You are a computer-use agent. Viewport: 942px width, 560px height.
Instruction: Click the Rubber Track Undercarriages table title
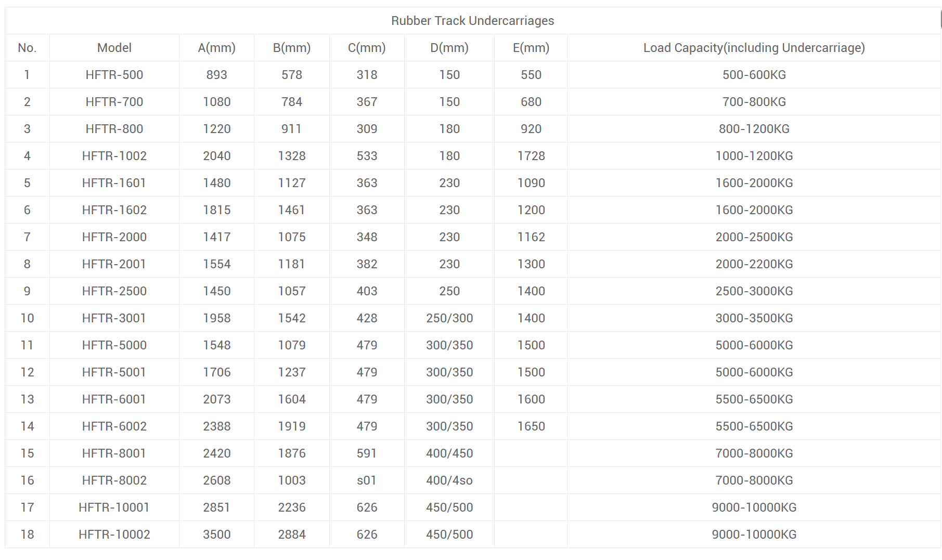(x=472, y=21)
